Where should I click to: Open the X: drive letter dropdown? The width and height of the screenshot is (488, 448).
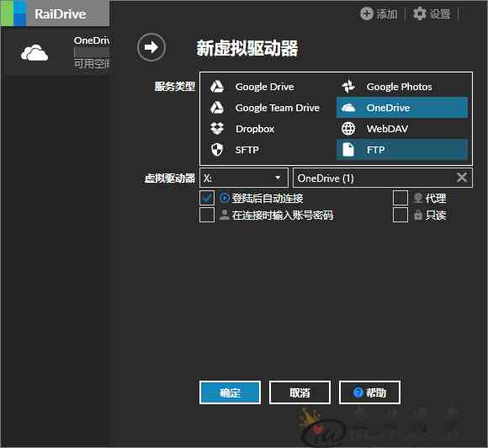[244, 178]
